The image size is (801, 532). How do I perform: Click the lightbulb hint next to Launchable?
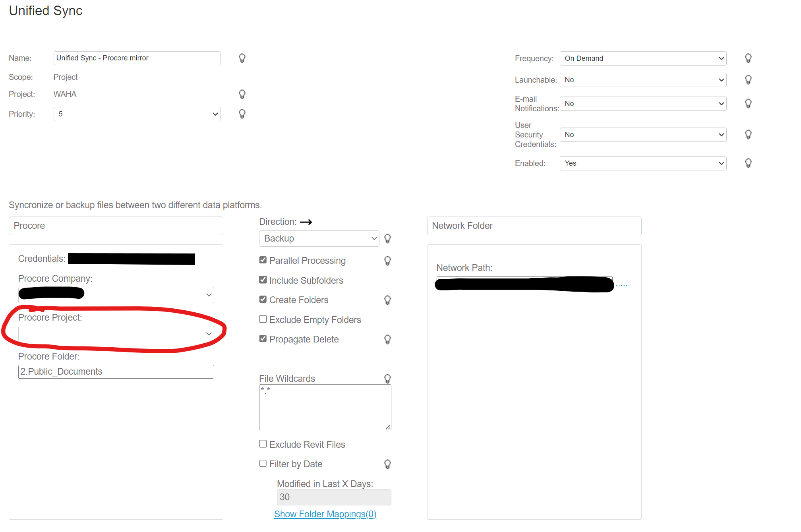point(748,80)
